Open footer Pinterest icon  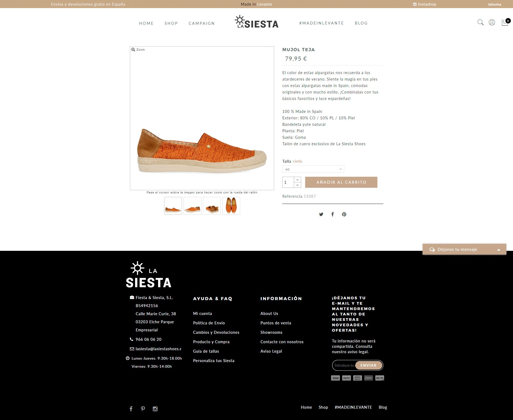pos(143,409)
